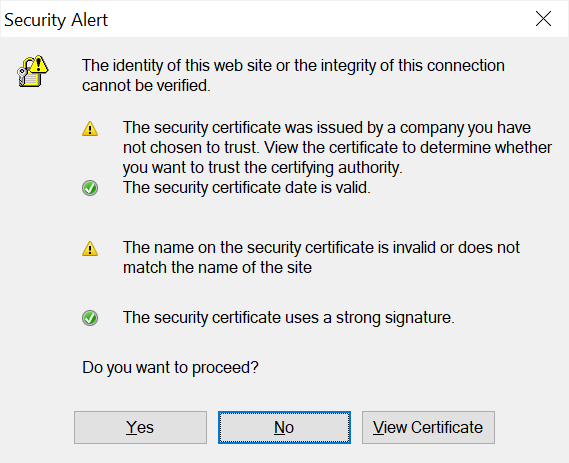Image resolution: width=569 pixels, height=463 pixels.
Task: Click 'cannot be verified.' line of header text
Action: coord(146,86)
